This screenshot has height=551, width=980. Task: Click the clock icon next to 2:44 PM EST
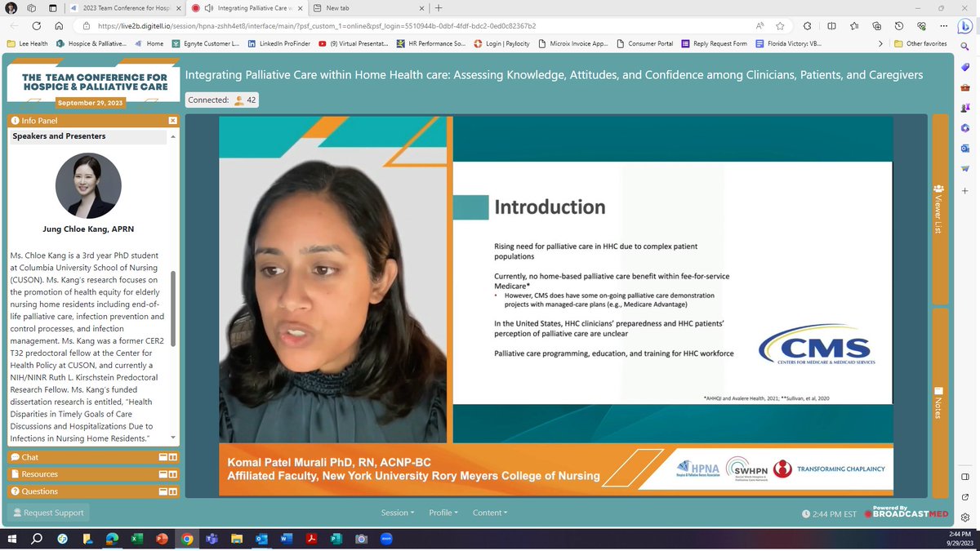click(808, 513)
